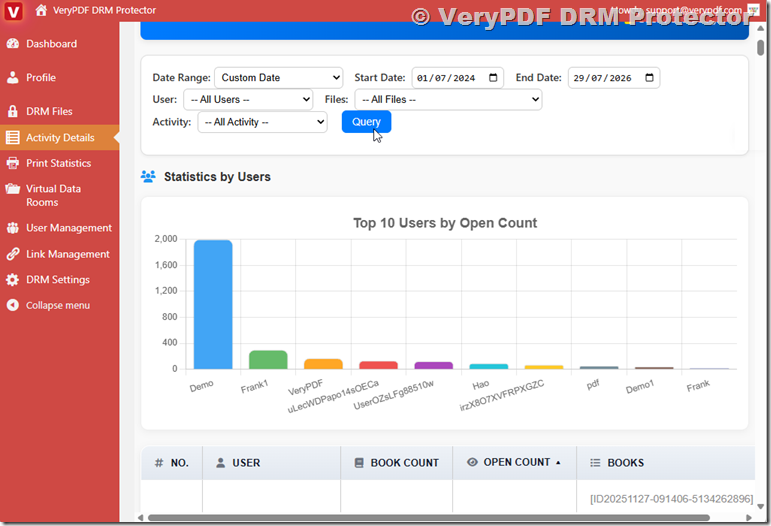Click Collapse menu in the sidebar
Image resolution: width=771 pixels, height=526 pixels.
point(59,305)
